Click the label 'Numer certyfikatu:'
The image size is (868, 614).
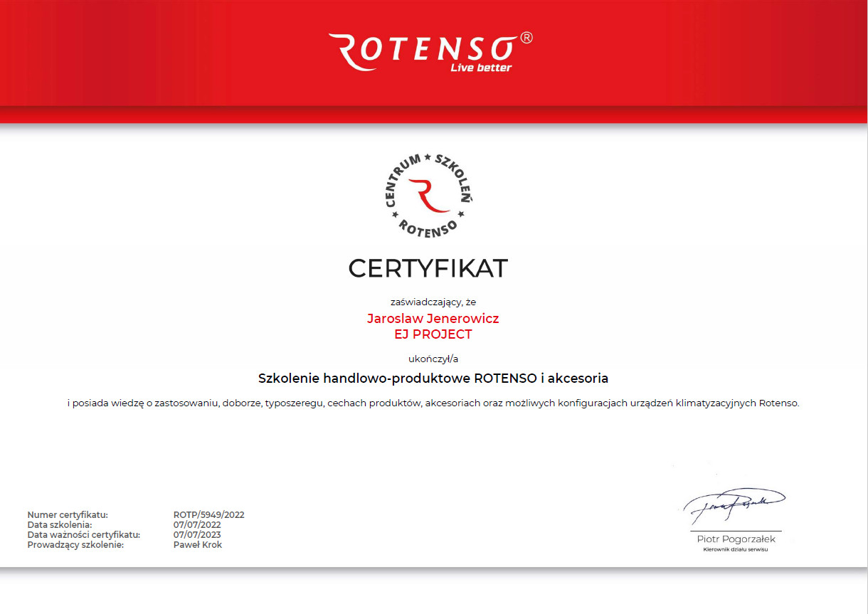click(x=68, y=514)
